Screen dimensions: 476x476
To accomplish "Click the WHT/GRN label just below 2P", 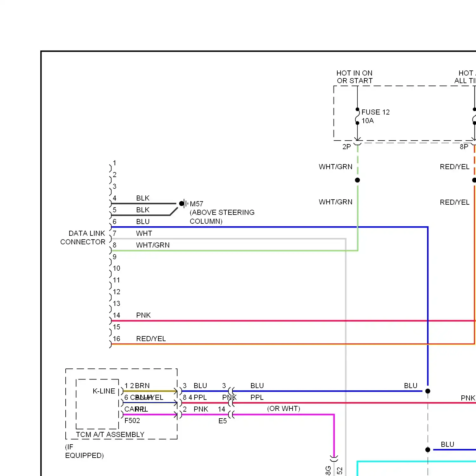I will coord(335,167).
